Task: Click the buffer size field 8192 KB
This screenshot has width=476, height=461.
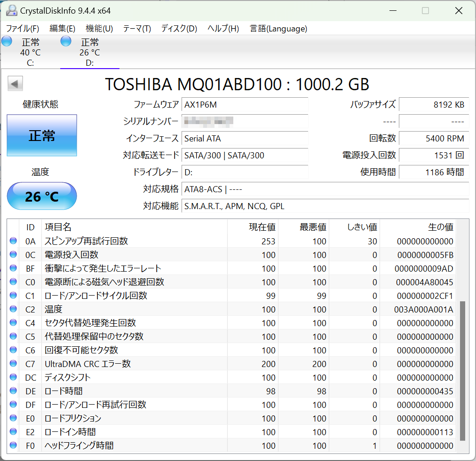Action: pos(434,105)
